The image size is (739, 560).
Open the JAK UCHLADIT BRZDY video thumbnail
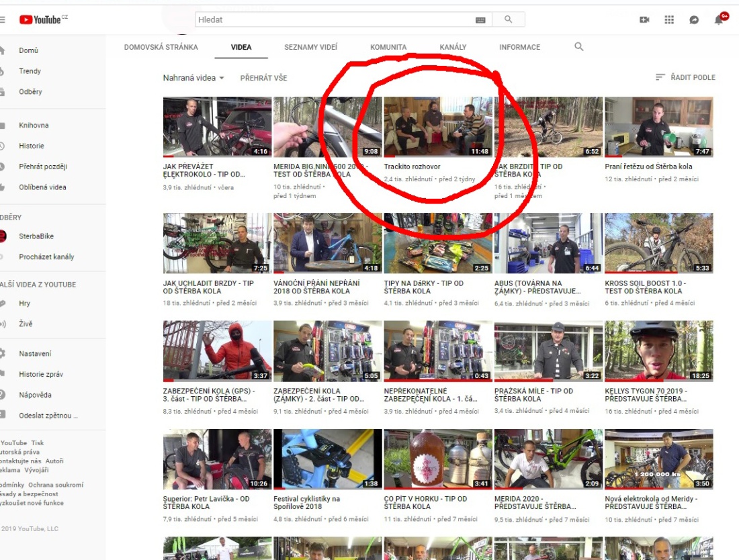coord(217,243)
